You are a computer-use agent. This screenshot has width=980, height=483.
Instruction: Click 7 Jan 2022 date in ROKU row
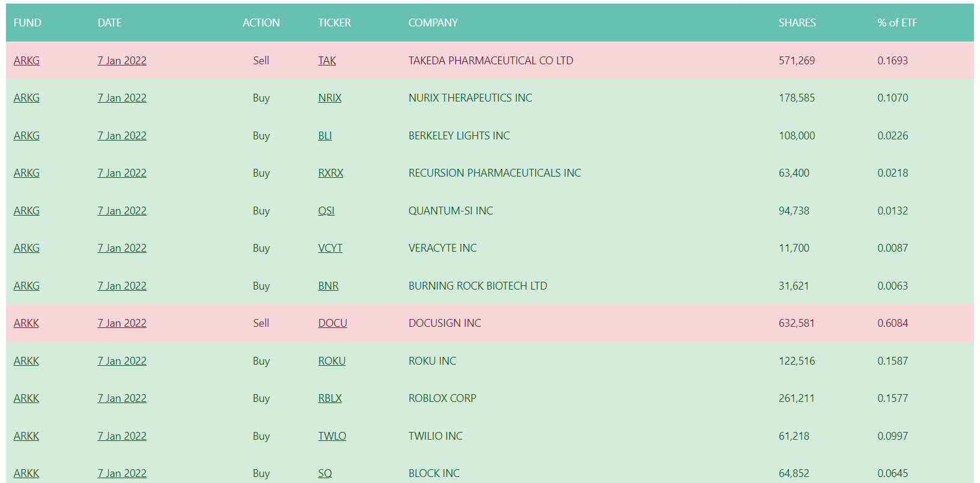[x=122, y=361]
